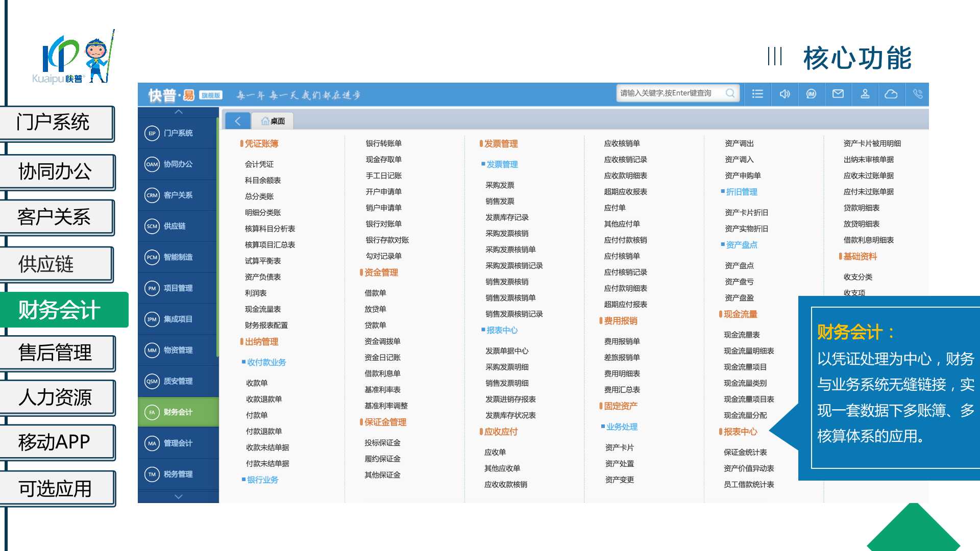The height and width of the screenshot is (551, 980).
Task: Select 财务会计 in the blue sidebar
Action: [x=178, y=412]
